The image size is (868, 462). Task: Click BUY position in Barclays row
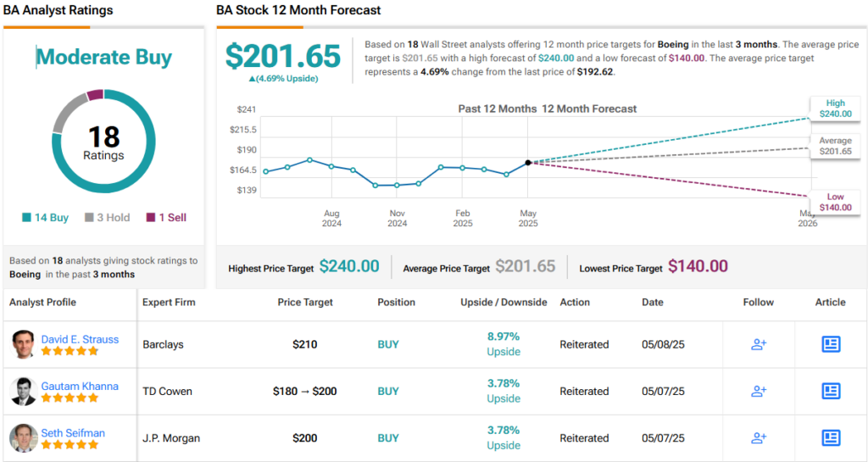(388, 344)
